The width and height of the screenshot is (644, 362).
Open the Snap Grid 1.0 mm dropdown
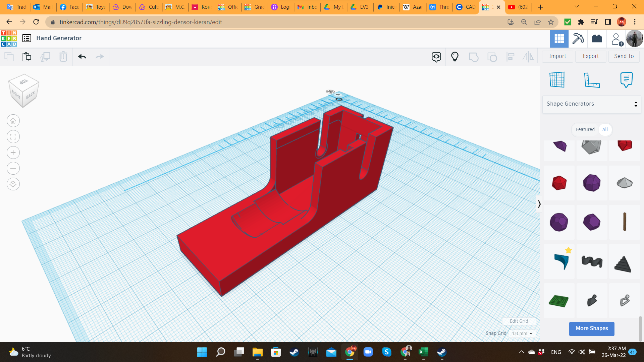(x=522, y=334)
